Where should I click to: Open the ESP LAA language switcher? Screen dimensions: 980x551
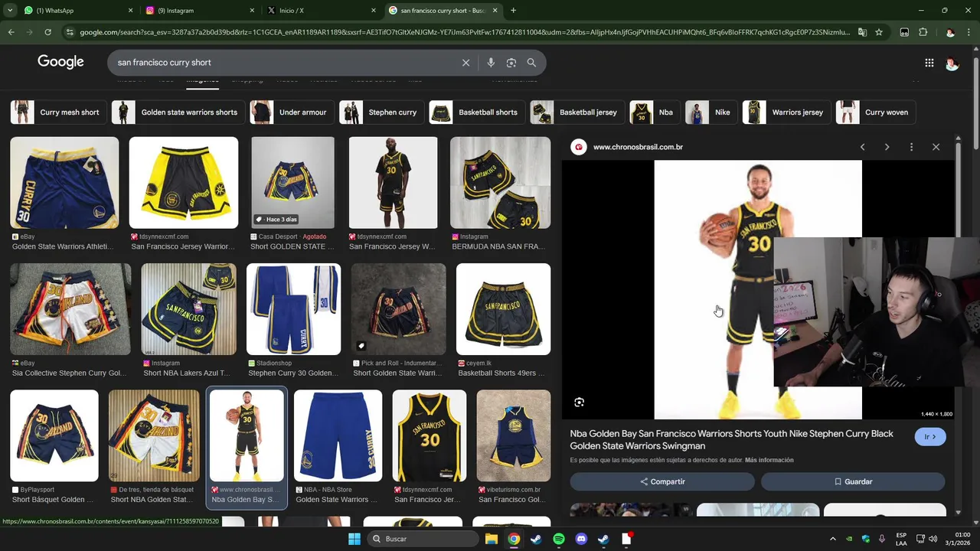(901, 539)
